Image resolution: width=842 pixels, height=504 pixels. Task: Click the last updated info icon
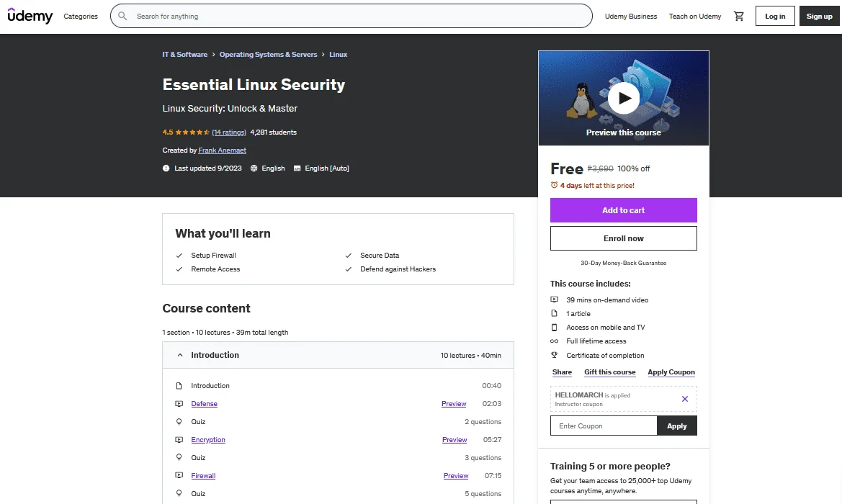(166, 168)
